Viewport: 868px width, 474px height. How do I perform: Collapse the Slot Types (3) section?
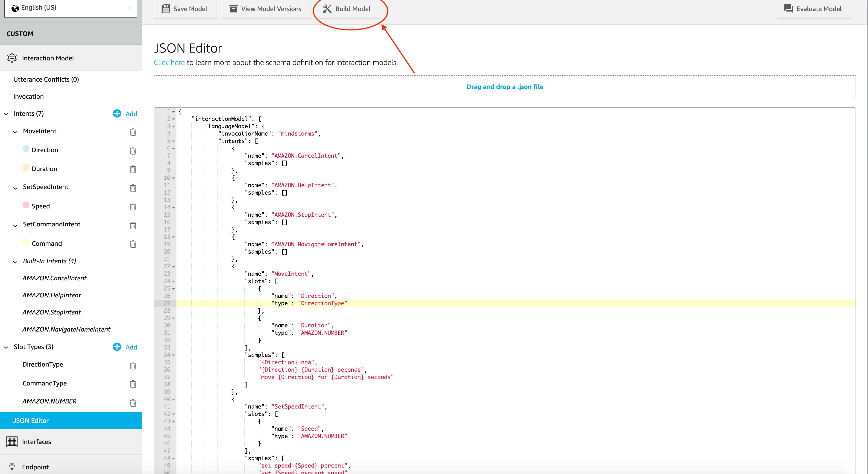click(x=6, y=347)
